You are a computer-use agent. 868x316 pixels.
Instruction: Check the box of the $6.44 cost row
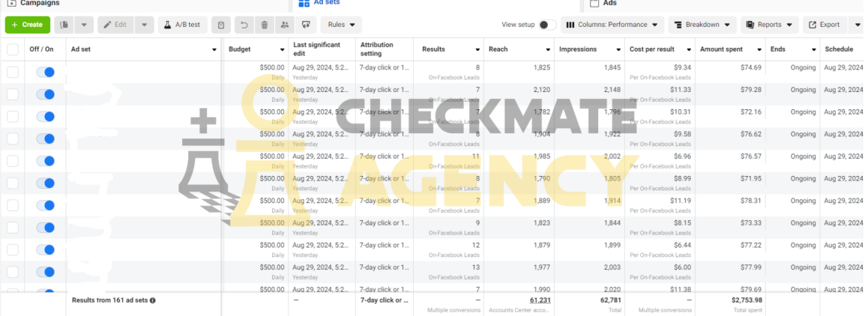coord(12,249)
